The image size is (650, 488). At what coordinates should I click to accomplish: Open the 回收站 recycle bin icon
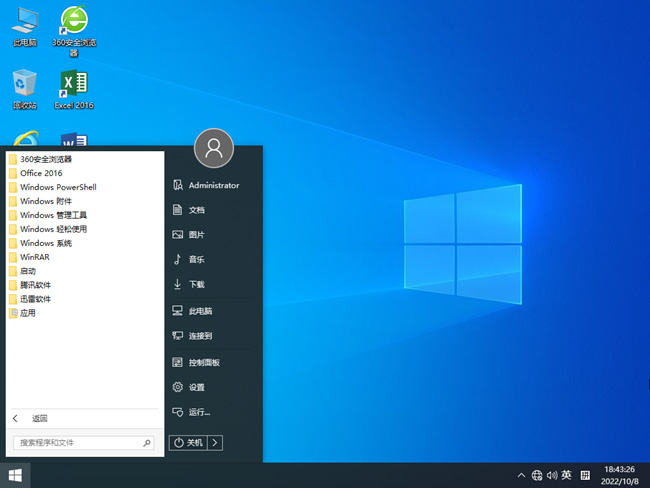coord(25,90)
